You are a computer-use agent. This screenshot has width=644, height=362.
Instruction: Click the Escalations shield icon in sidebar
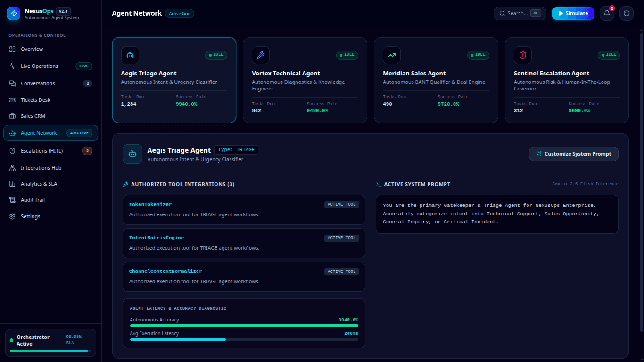coord(12,151)
